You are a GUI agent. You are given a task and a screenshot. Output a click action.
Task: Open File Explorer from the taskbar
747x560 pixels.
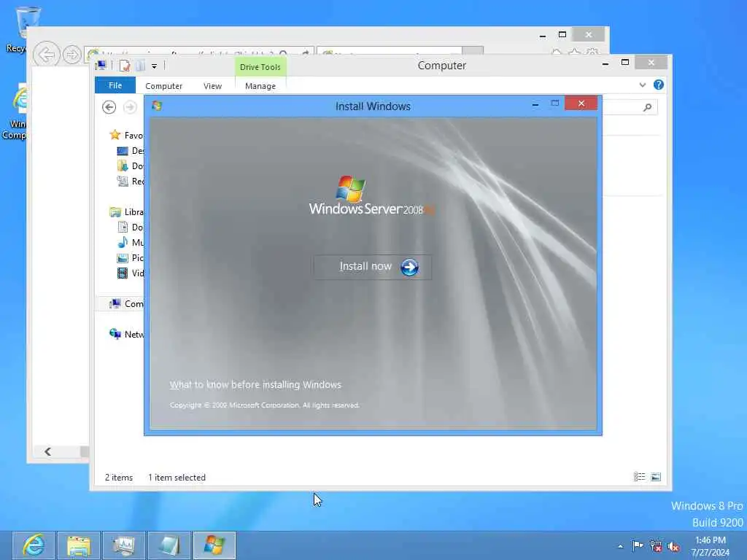pyautogui.click(x=79, y=545)
